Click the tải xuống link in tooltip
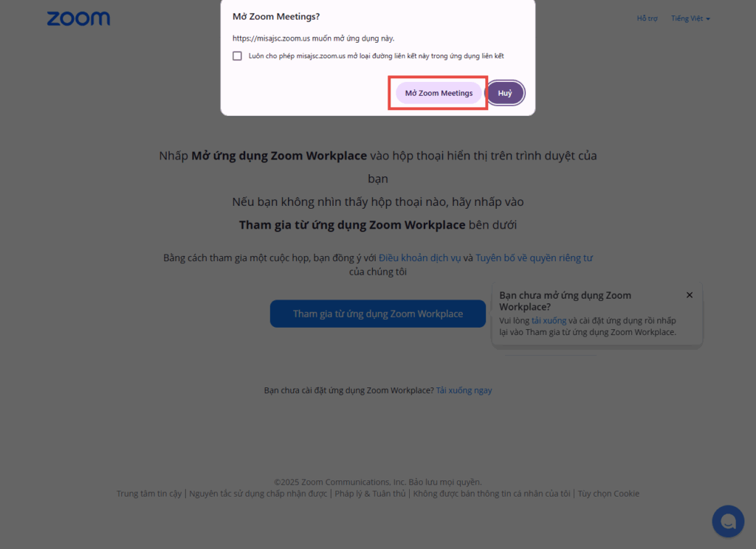This screenshot has height=549, width=756. pos(549,320)
